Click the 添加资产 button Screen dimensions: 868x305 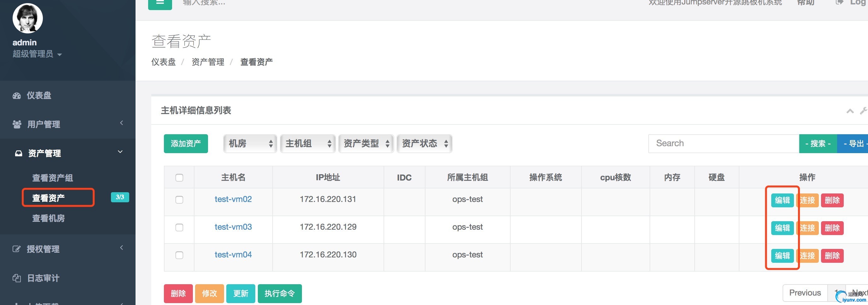[186, 144]
